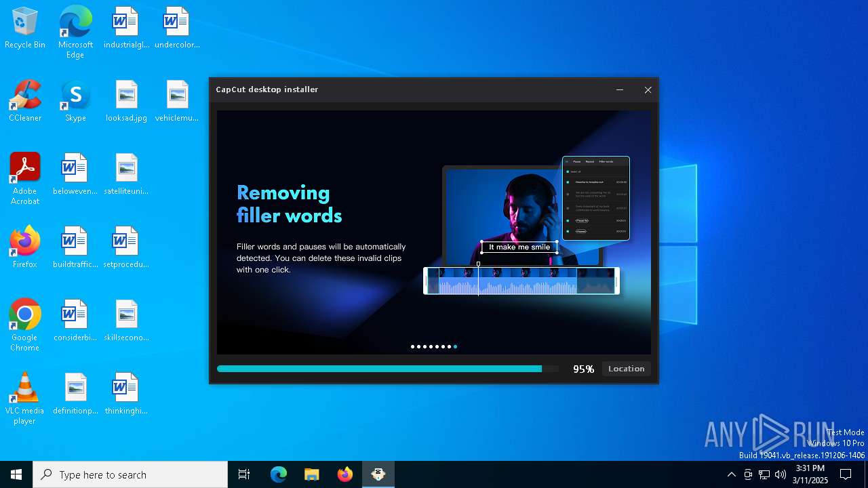Select the first slideshow pagination dot

[x=412, y=346]
